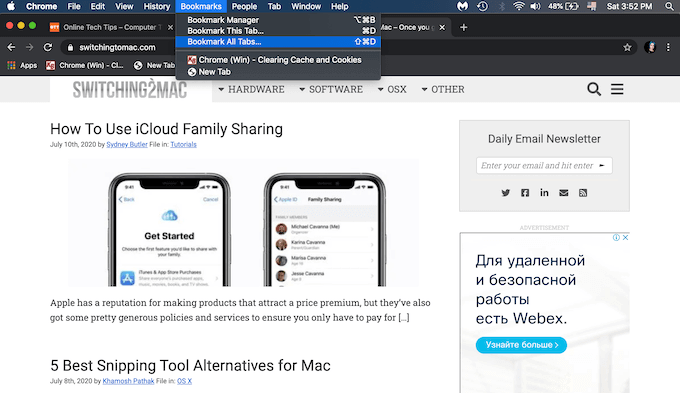The image size is (680, 393).
Task: Open How To Use iCloud Family Sharing article
Action: (167, 129)
